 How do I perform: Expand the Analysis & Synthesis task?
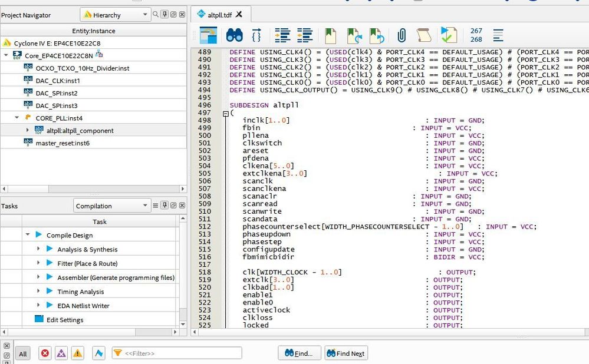pos(39,249)
